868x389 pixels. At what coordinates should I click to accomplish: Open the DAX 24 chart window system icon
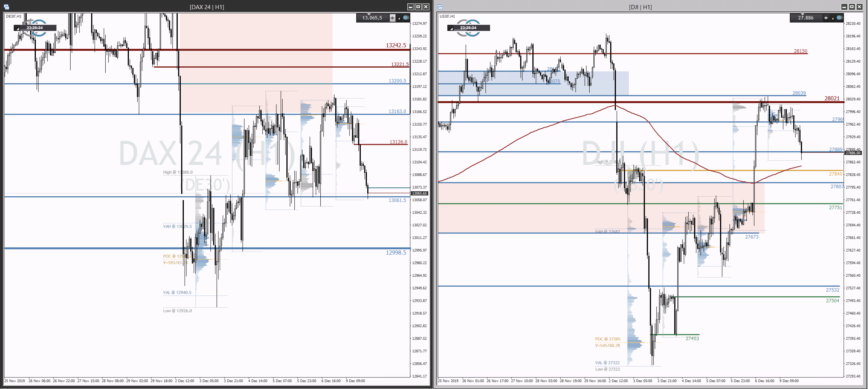6,7
